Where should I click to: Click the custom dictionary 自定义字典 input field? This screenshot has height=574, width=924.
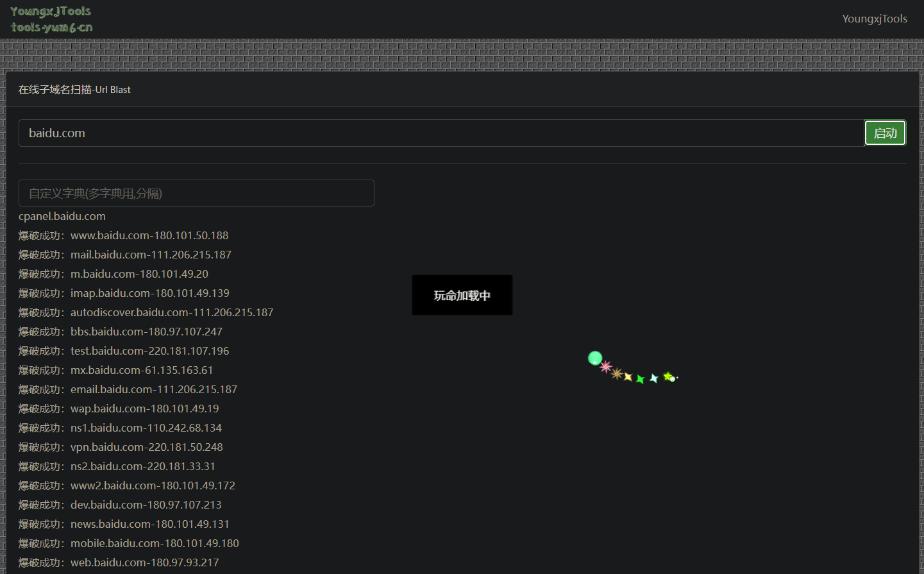click(x=196, y=193)
